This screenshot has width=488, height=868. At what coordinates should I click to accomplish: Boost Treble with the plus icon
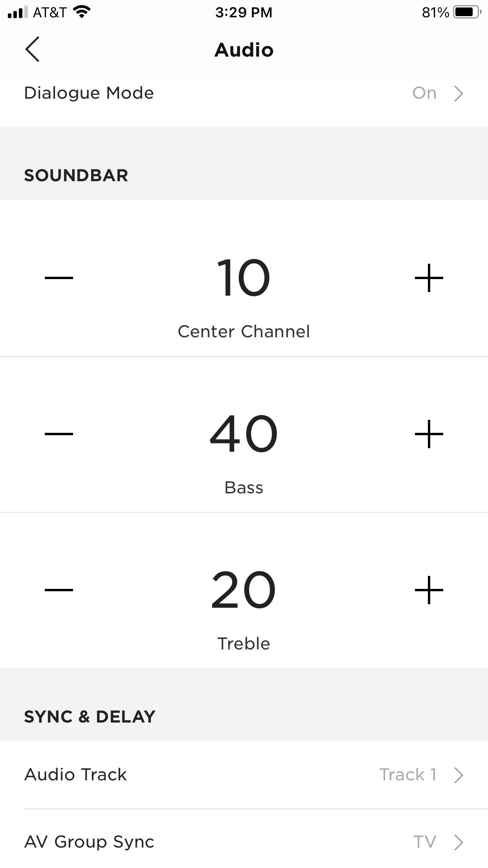[429, 590]
